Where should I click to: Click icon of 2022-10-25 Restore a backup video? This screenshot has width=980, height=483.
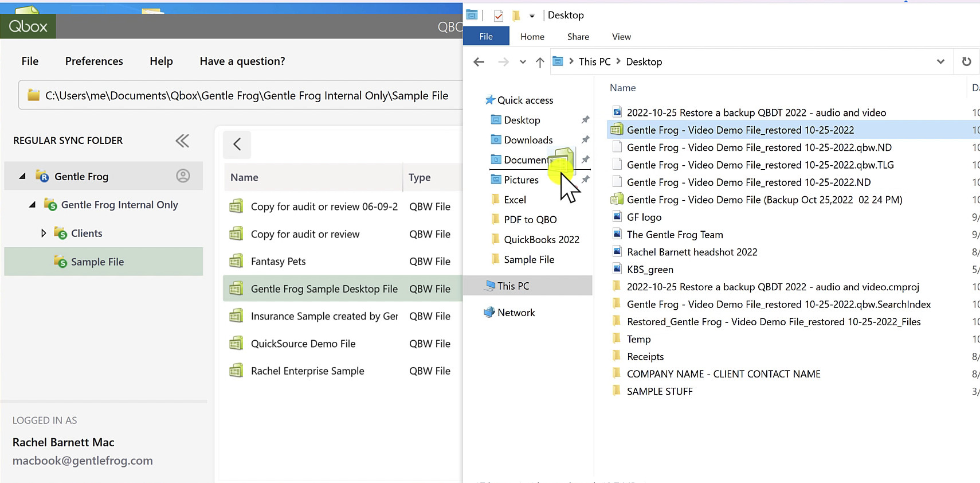point(617,112)
